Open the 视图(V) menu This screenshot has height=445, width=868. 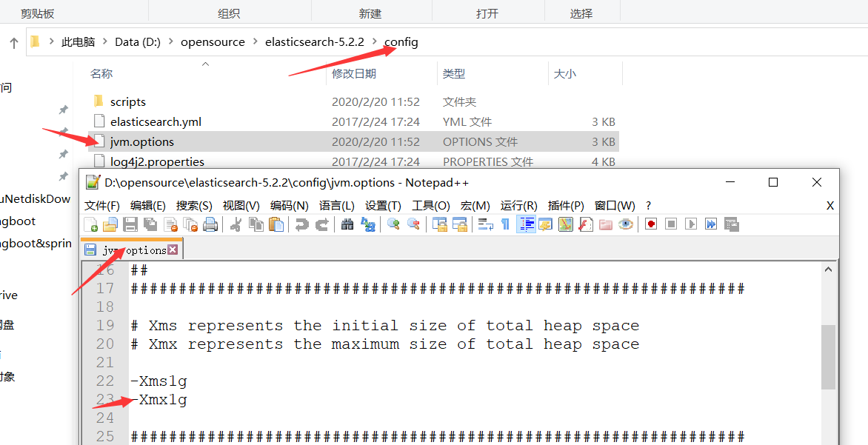point(241,205)
